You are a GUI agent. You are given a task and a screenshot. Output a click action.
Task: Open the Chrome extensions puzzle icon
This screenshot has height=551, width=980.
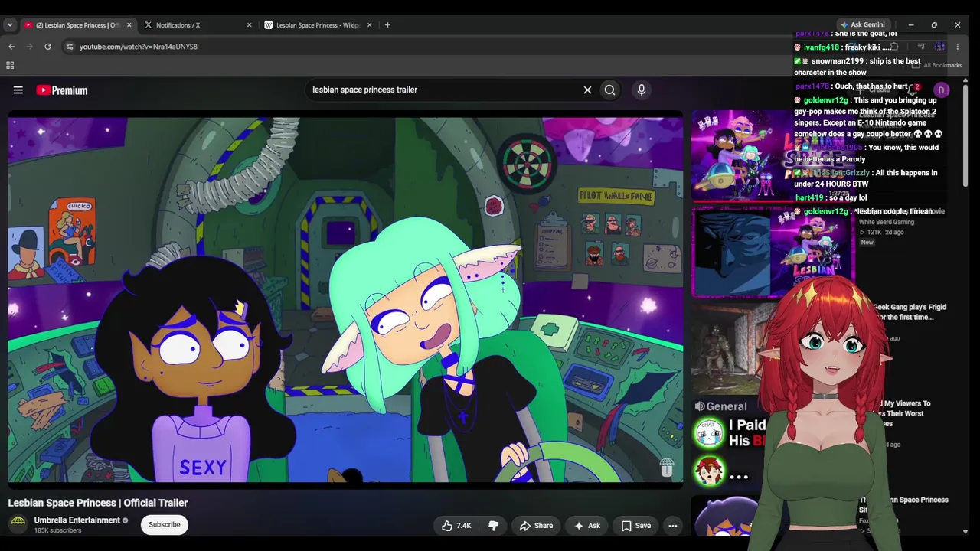click(x=893, y=47)
